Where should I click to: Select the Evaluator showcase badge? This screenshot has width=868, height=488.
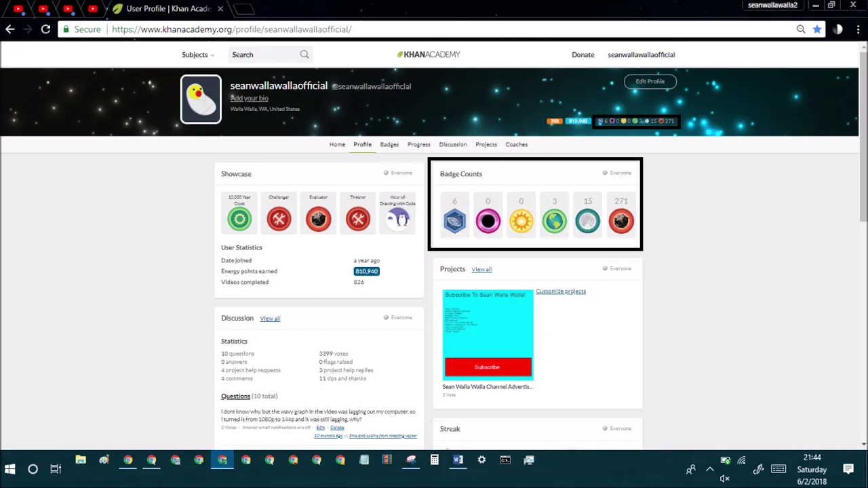318,213
